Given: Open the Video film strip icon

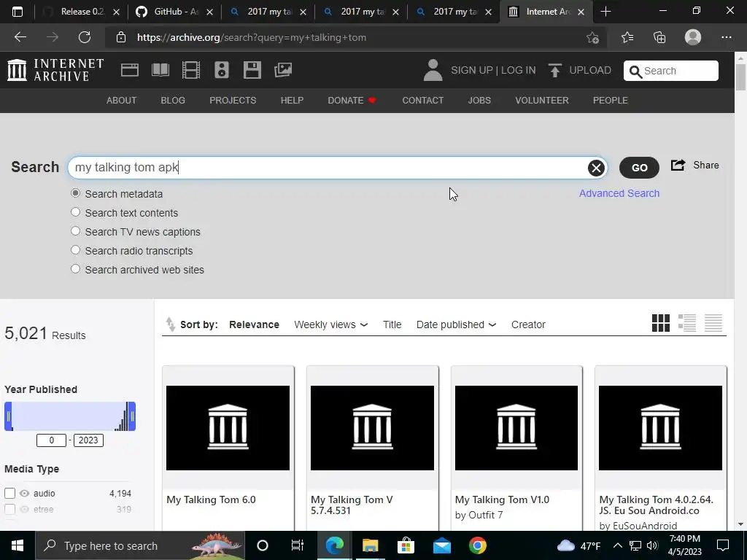Looking at the screenshot, I should point(191,70).
